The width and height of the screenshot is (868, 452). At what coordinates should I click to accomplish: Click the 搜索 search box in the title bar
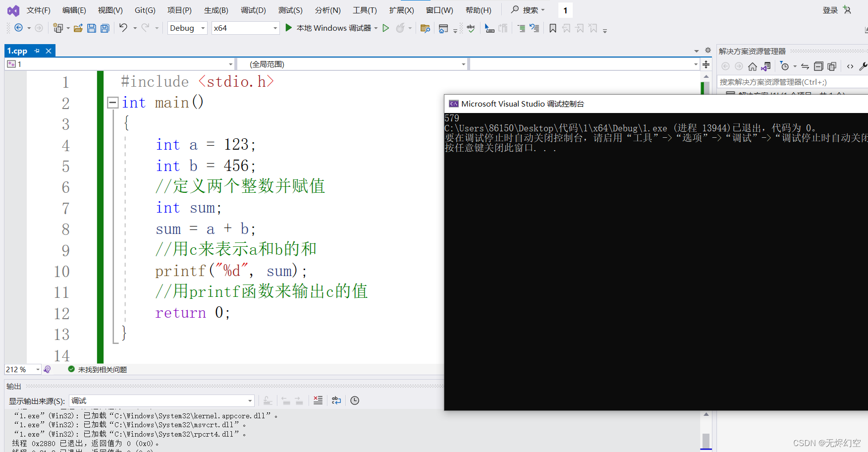pos(528,10)
